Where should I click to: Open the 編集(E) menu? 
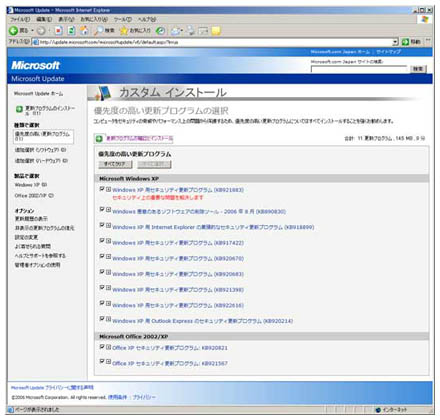[x=44, y=19]
